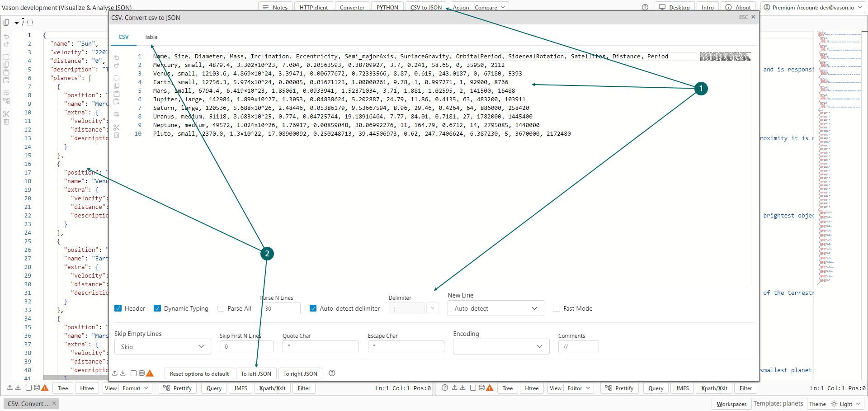Click warning icon in right editor bottom bar
Screen dimensions: 868x411
coord(490,387)
